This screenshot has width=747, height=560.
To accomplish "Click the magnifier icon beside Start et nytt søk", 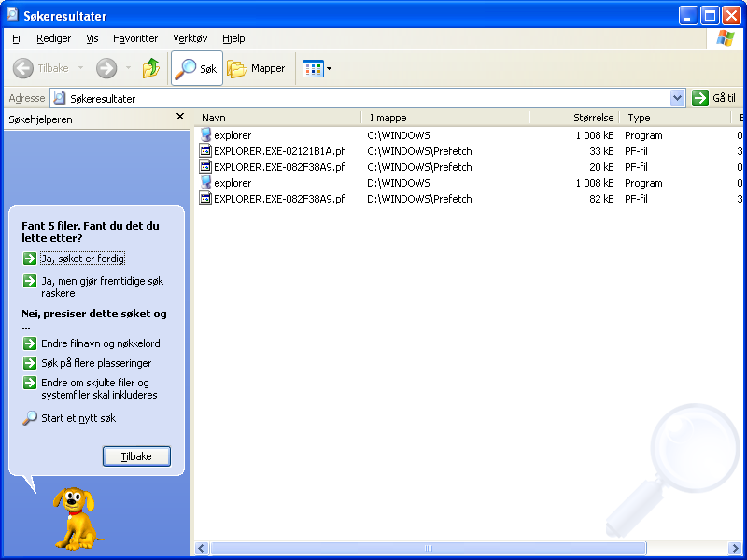I will [x=30, y=418].
